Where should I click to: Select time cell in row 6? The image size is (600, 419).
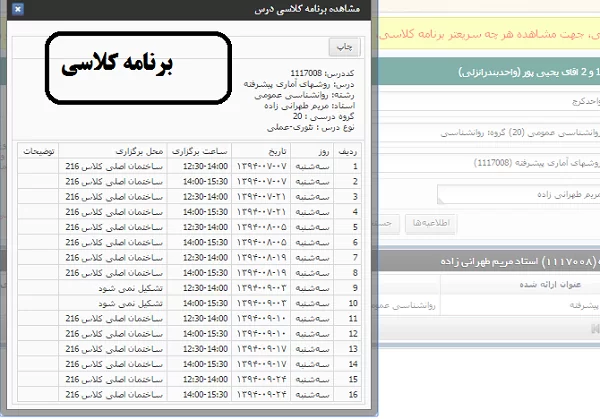click(199, 243)
